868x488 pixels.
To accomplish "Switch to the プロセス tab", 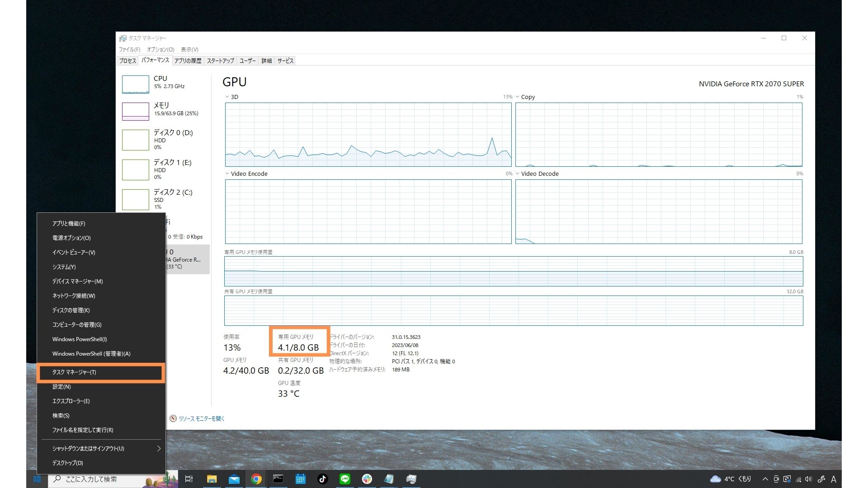I will [127, 61].
